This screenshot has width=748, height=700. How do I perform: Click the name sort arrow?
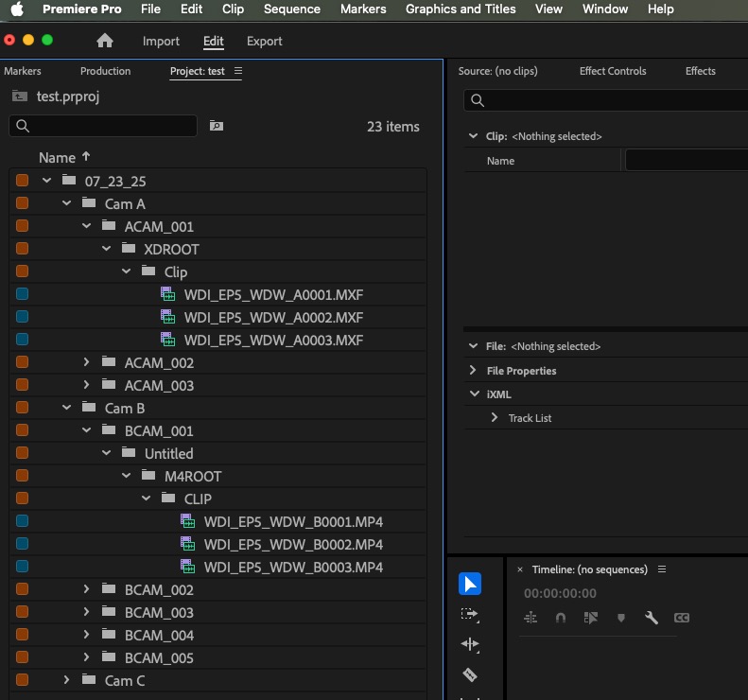click(x=86, y=156)
